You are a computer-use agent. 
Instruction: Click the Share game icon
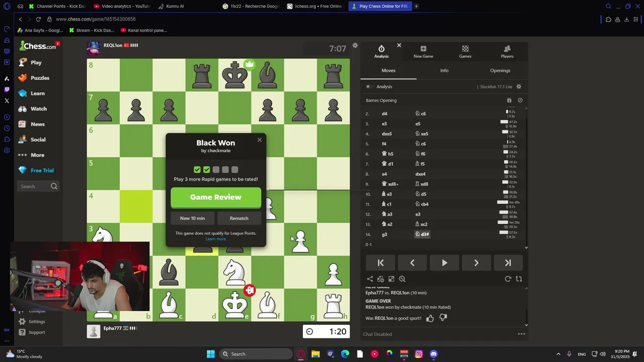[370, 279]
